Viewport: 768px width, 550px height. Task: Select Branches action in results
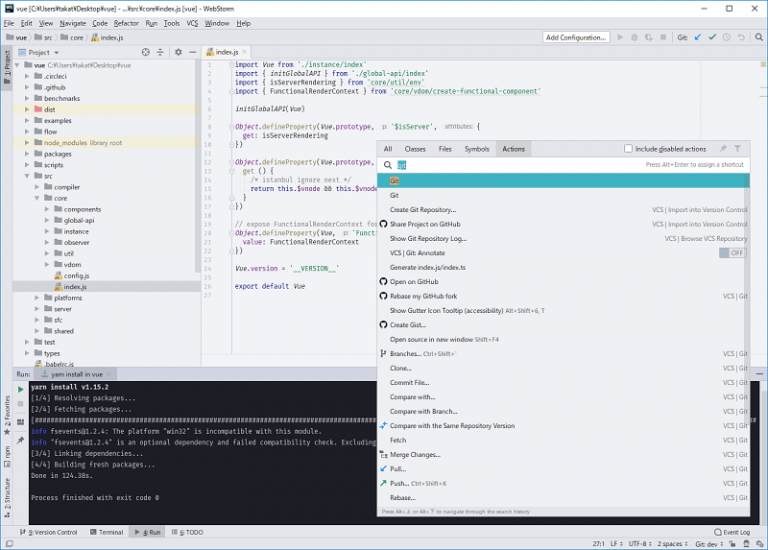[563, 354]
